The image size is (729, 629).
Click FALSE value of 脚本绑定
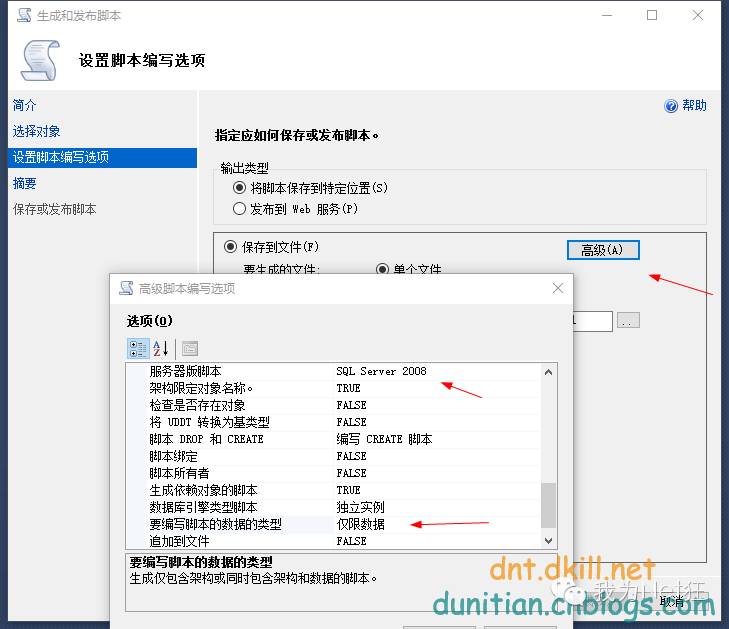coord(351,456)
